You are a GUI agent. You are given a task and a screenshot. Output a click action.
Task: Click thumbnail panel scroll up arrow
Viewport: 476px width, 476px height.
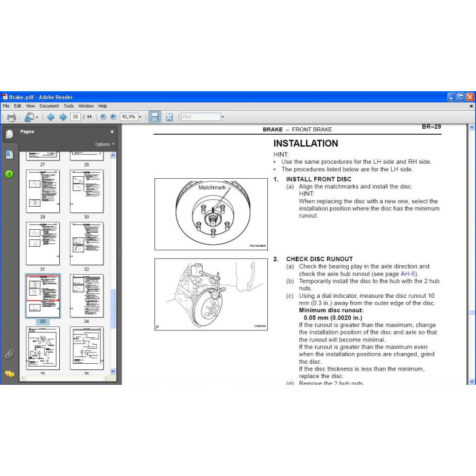click(113, 155)
